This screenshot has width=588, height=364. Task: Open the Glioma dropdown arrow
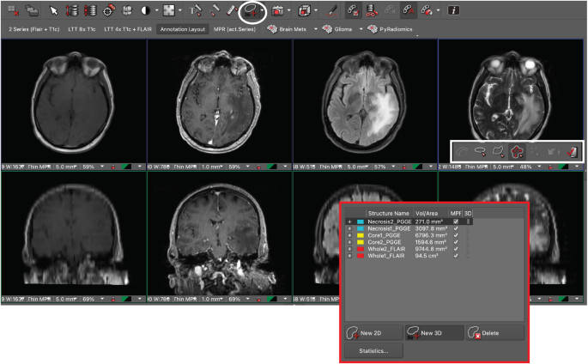pyautogui.click(x=361, y=29)
